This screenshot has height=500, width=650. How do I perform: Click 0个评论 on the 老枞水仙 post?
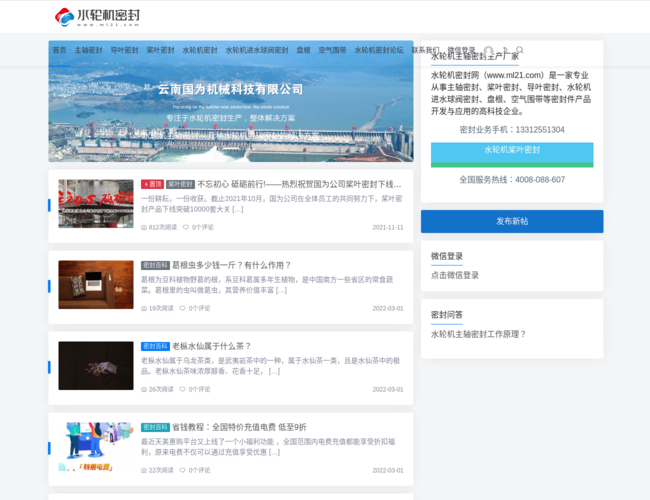click(199, 389)
